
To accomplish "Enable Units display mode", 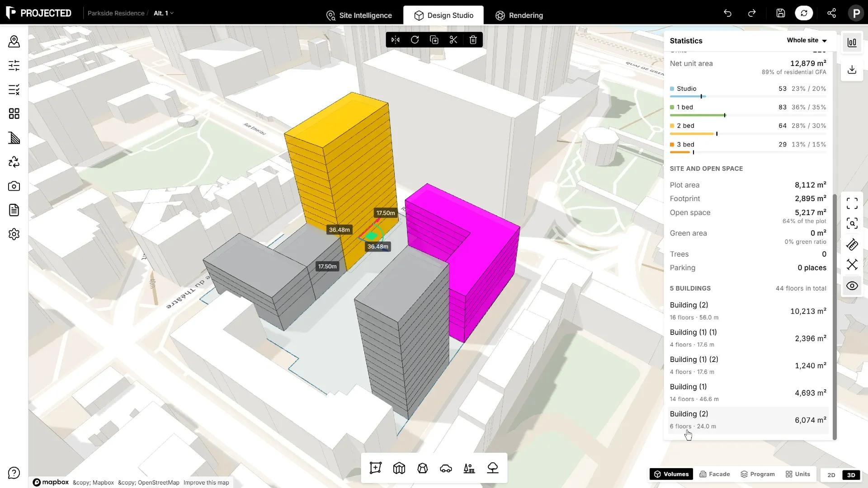I will (x=798, y=474).
